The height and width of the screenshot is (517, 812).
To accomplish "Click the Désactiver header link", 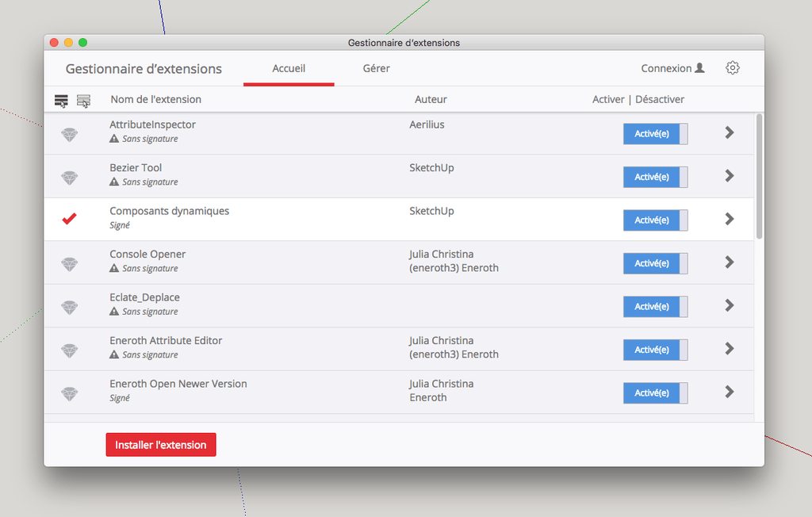I will click(660, 99).
